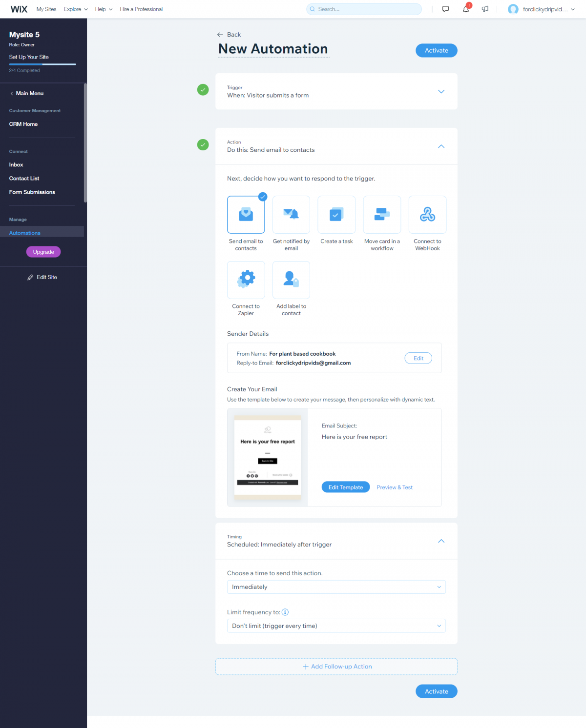Open the chat messages icon
The image size is (586, 728).
coord(445,9)
